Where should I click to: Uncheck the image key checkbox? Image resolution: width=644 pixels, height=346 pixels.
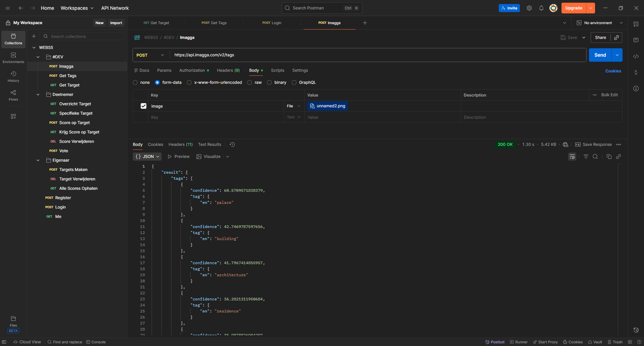[x=144, y=106]
